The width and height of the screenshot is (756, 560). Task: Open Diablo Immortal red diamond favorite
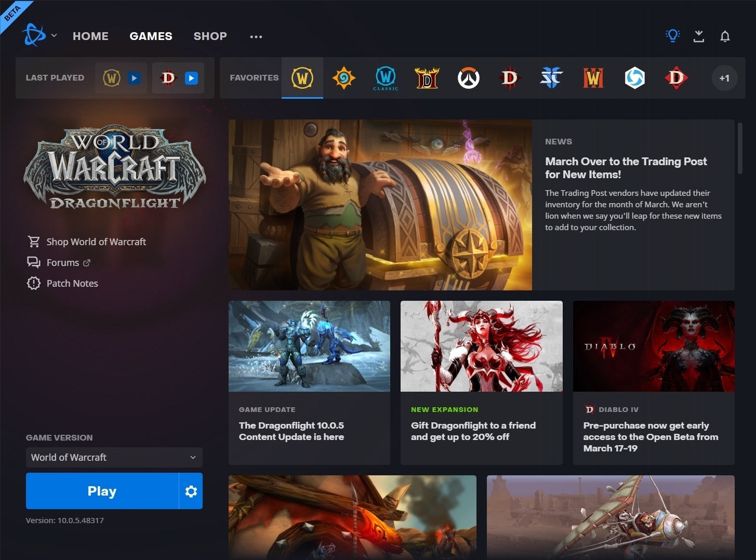[676, 78]
